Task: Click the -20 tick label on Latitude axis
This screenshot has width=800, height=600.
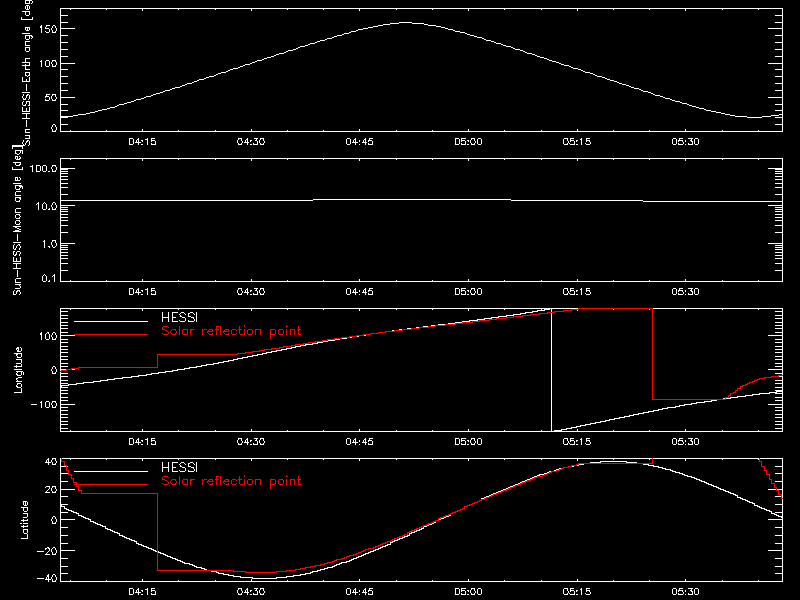Action: [47, 551]
